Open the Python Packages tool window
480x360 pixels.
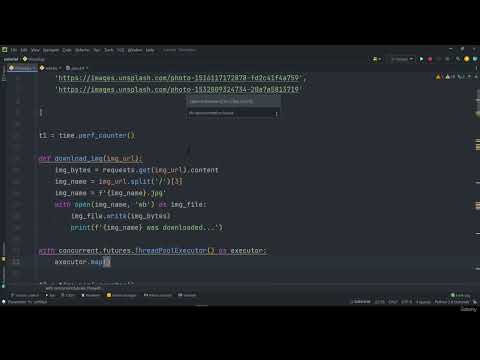(x=121, y=295)
